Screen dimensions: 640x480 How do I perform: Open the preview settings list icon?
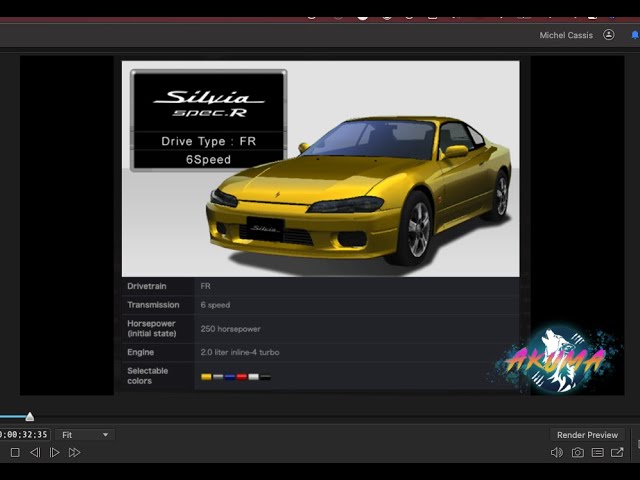598,452
